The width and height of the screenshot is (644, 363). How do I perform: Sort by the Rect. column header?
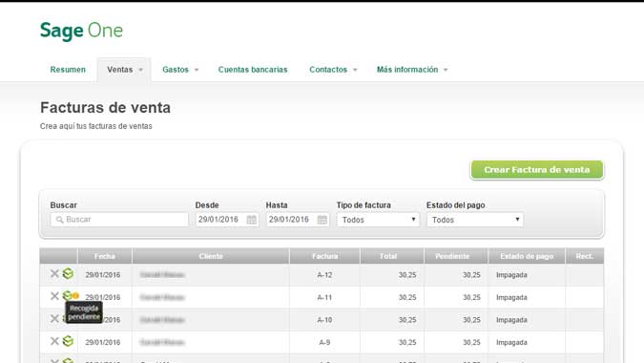pyautogui.click(x=585, y=256)
